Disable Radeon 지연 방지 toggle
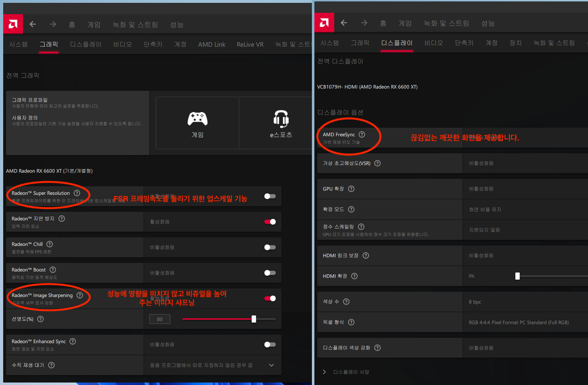Viewport: 588px width, 385px height. (270, 222)
